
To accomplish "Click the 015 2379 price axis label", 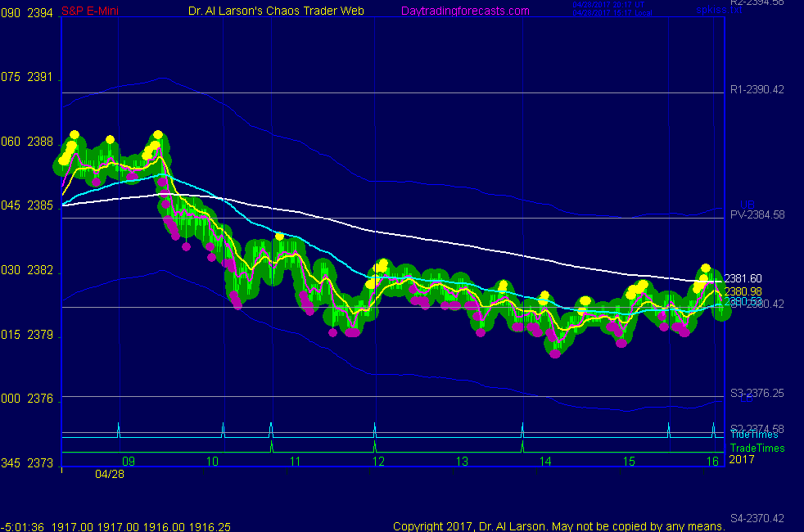I will pos(27,335).
